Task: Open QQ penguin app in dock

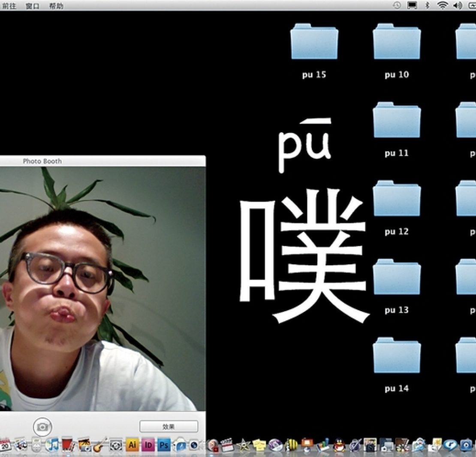Action: pos(339,445)
